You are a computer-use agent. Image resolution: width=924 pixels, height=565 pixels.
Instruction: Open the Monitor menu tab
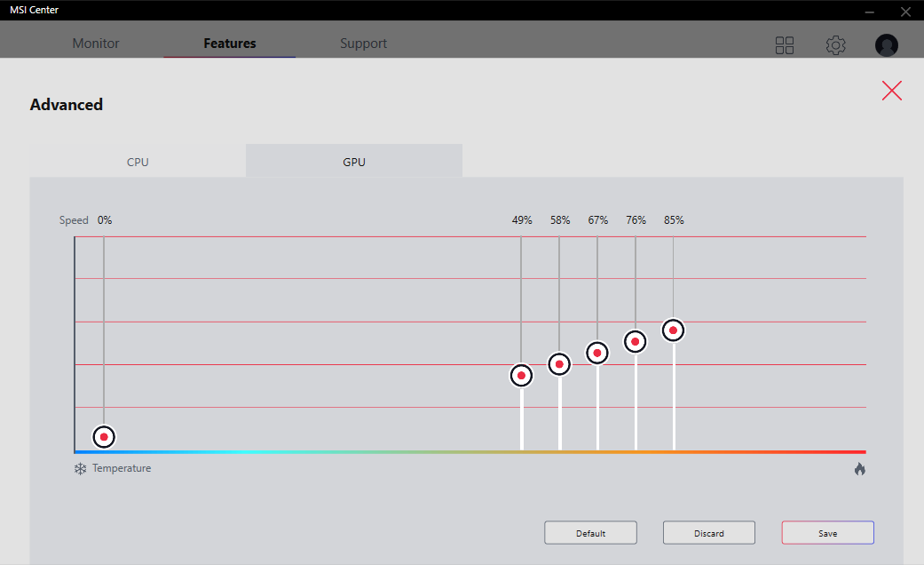(x=96, y=44)
